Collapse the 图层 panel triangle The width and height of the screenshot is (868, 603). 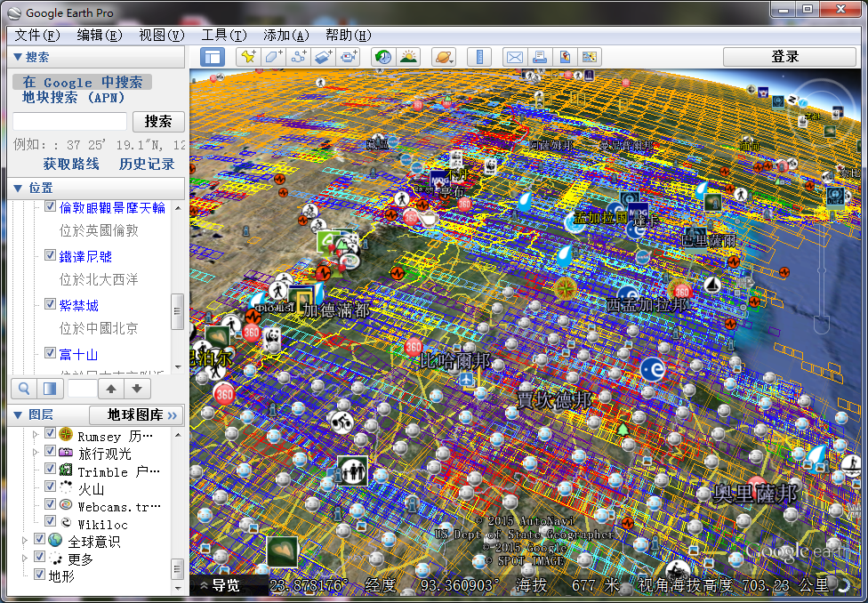click(17, 414)
